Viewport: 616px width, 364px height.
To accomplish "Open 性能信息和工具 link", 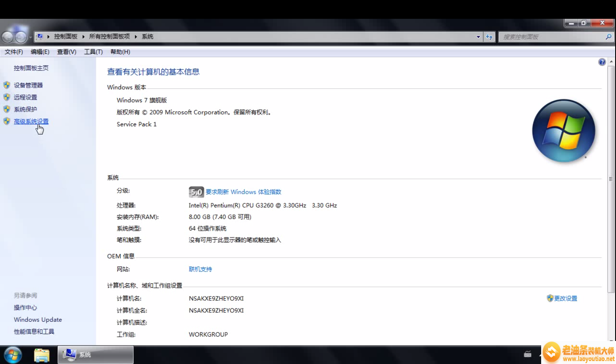I will [34, 332].
